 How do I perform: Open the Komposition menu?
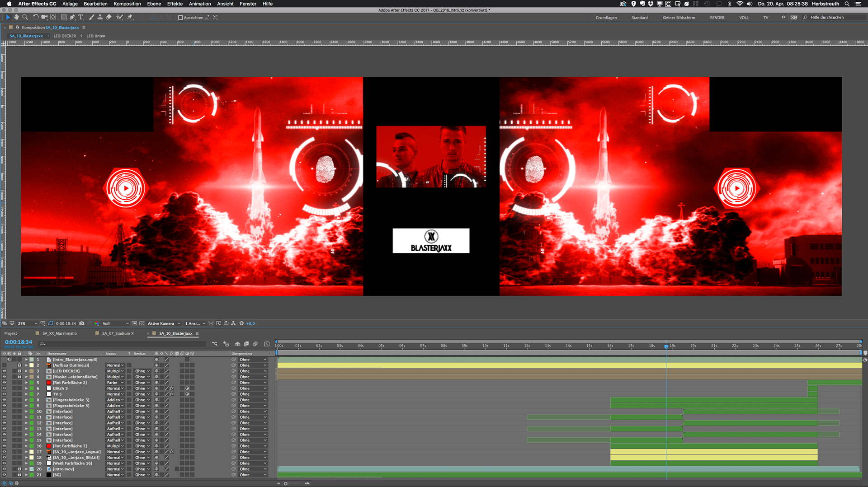pyautogui.click(x=127, y=4)
